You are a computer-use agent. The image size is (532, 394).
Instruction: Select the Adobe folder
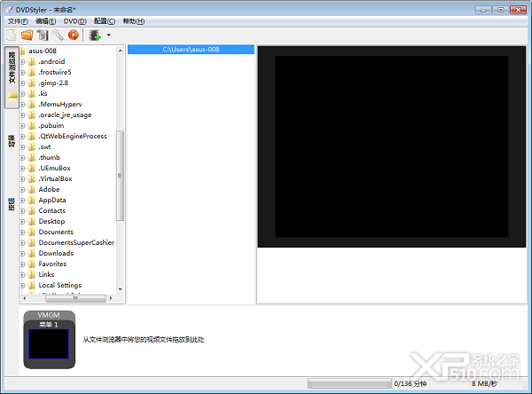pos(49,190)
